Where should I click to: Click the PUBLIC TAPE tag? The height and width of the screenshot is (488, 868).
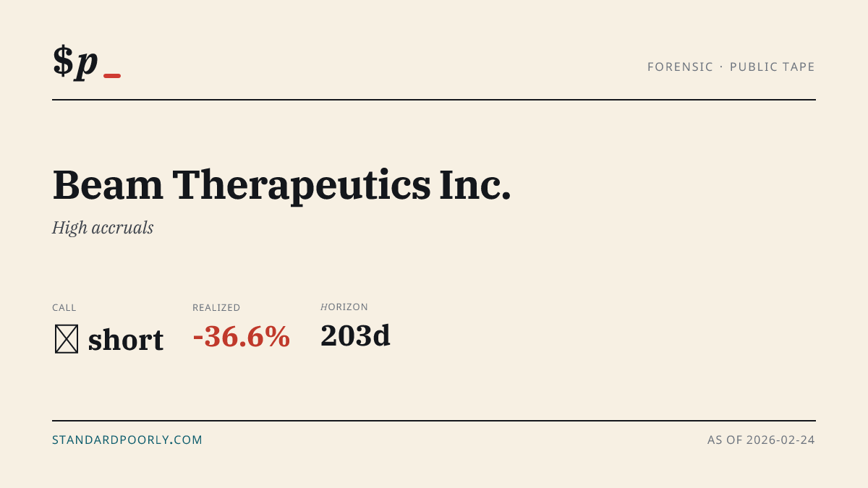click(x=773, y=67)
